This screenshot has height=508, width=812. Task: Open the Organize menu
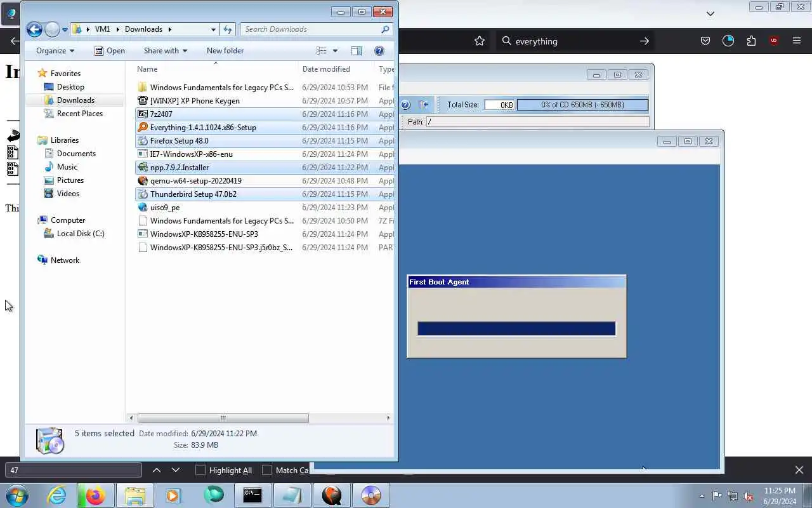coord(55,51)
